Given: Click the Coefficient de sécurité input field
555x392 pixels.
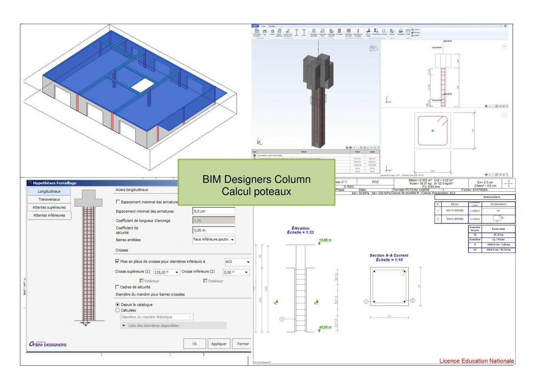Looking at the screenshot, I should (x=214, y=230).
